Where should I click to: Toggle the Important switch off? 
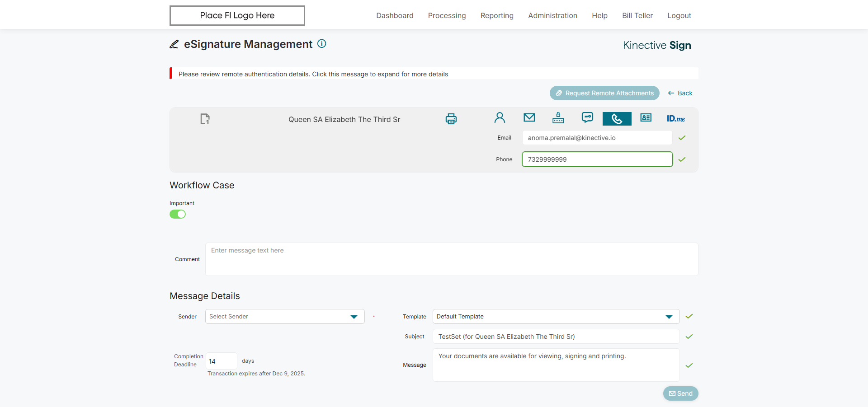tap(178, 214)
